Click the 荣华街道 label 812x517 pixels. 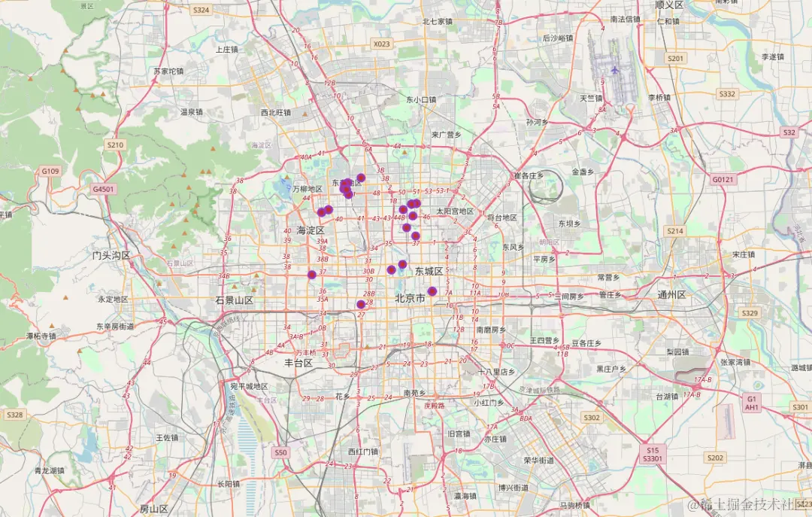(x=538, y=460)
